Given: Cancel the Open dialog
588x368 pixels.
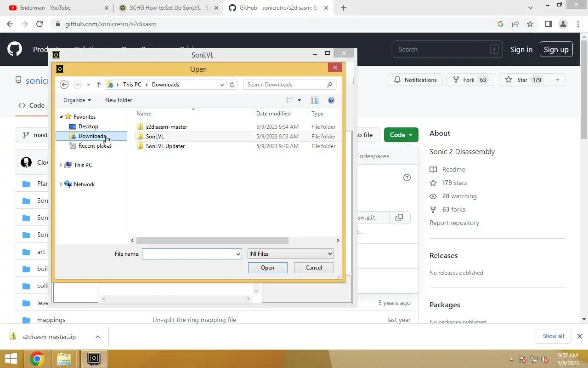Looking at the screenshot, I should [314, 268].
